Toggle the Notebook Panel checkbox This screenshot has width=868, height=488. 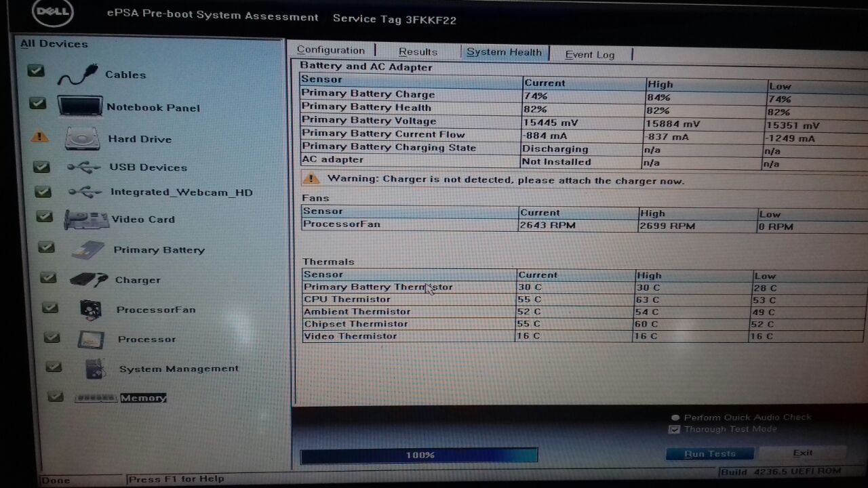38,103
